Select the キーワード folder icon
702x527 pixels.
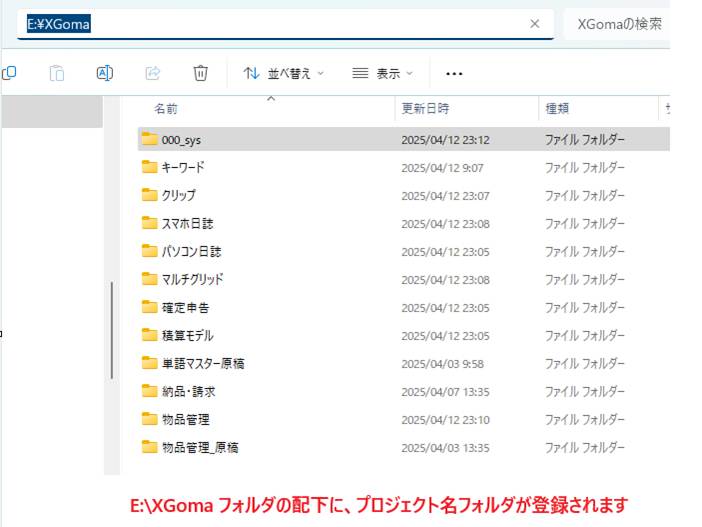click(150, 167)
